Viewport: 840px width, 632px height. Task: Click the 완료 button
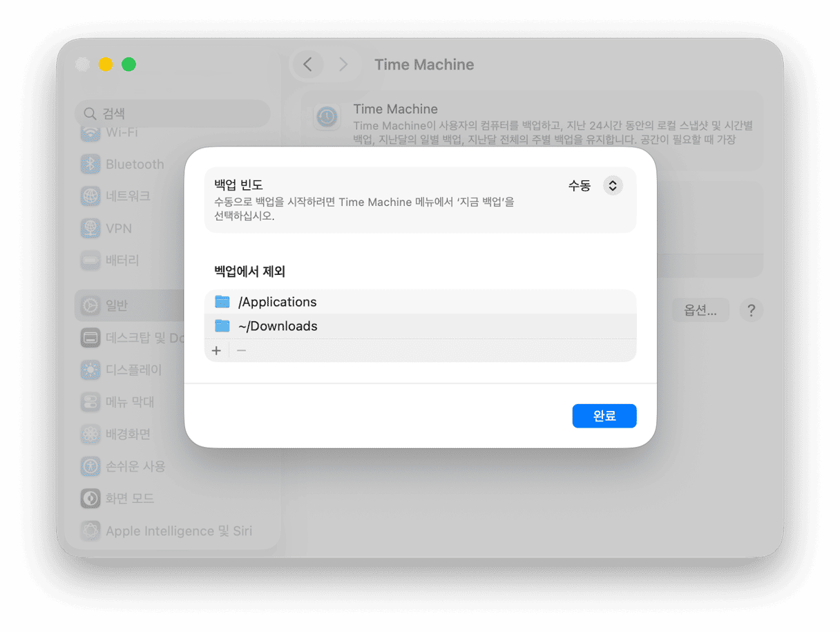[604, 416]
